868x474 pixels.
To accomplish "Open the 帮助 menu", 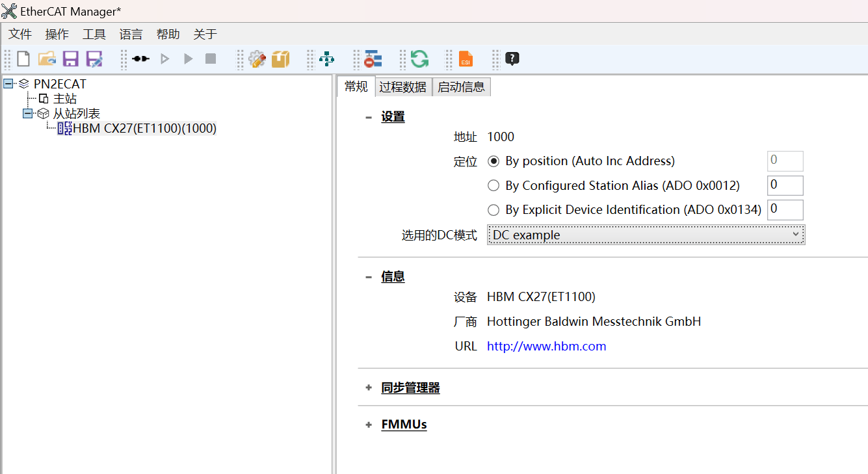I will (x=168, y=34).
